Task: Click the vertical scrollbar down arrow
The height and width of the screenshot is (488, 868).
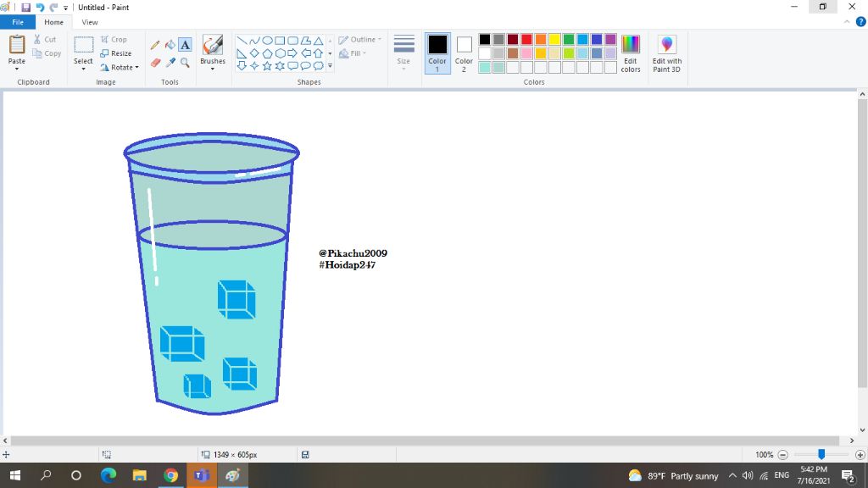Action: 862,430
